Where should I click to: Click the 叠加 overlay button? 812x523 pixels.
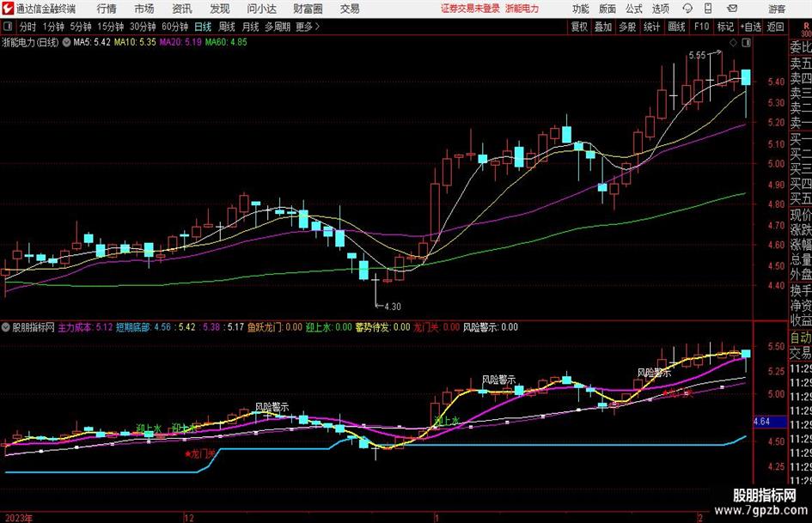[x=603, y=27]
